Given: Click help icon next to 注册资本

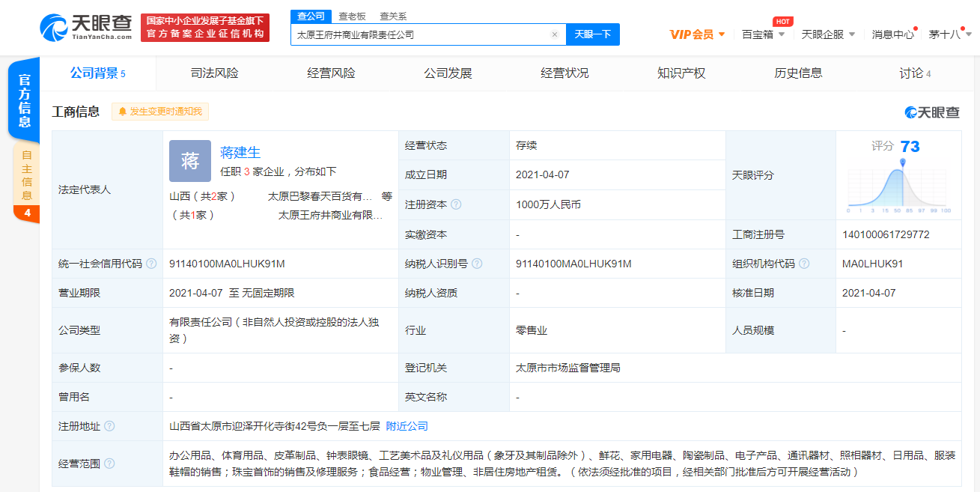Looking at the screenshot, I should pos(456,204).
